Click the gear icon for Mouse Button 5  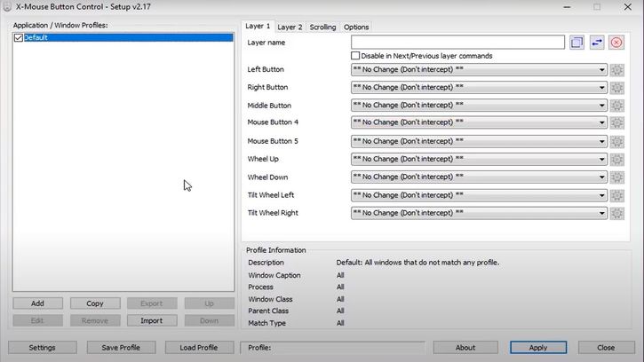[x=616, y=142]
